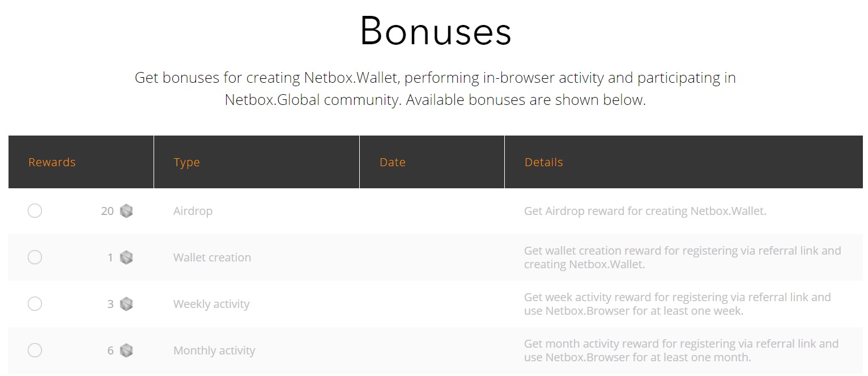Click the Airdrop reward details text
This screenshot has height=376, width=868.
(x=645, y=211)
